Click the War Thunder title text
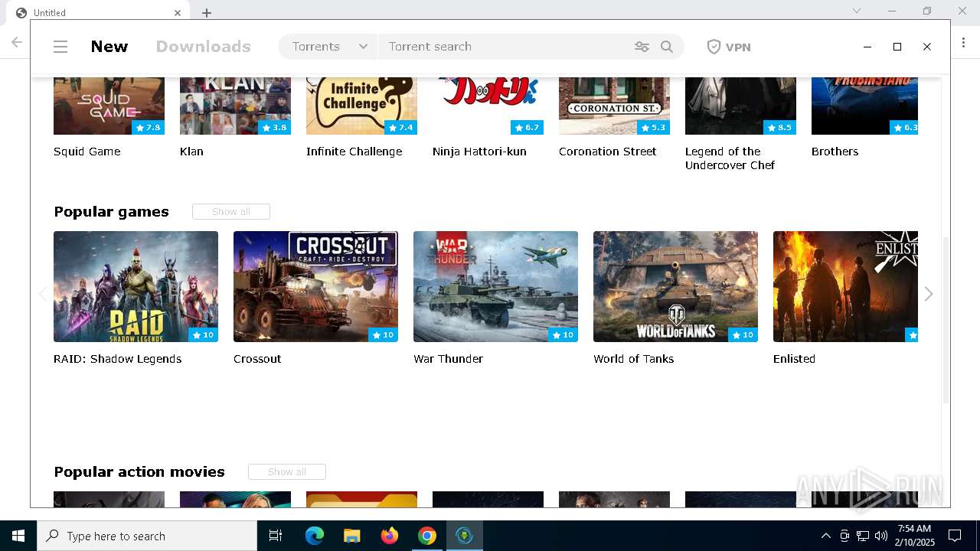The image size is (980, 551). pos(448,359)
